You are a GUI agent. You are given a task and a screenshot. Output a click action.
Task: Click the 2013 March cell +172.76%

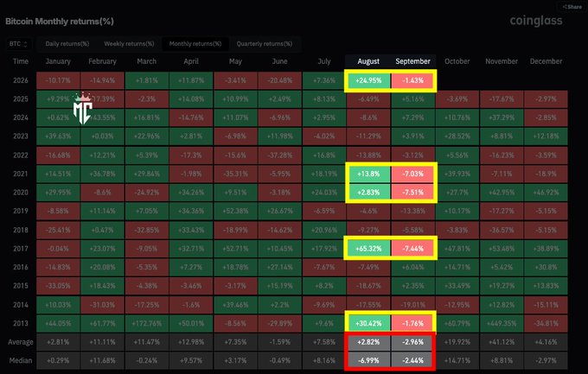click(147, 323)
